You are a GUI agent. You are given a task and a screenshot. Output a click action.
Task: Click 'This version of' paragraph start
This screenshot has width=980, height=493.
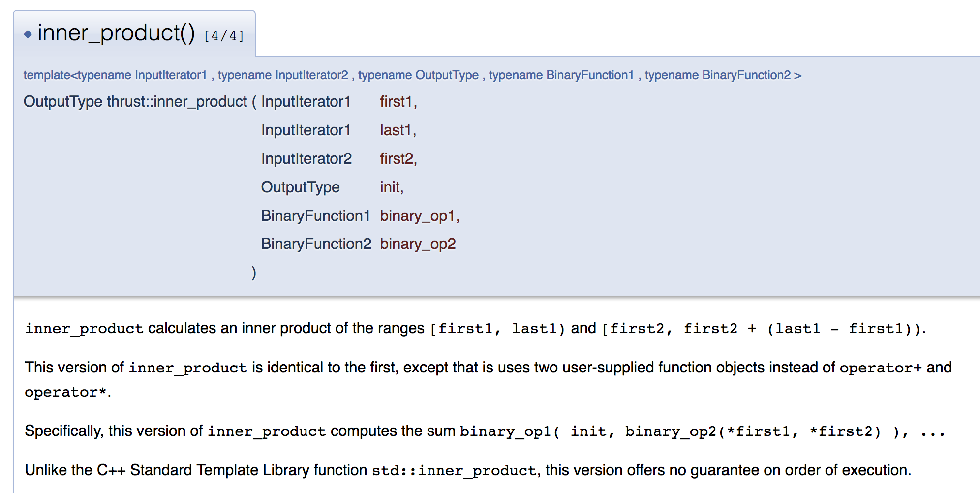(x=74, y=368)
